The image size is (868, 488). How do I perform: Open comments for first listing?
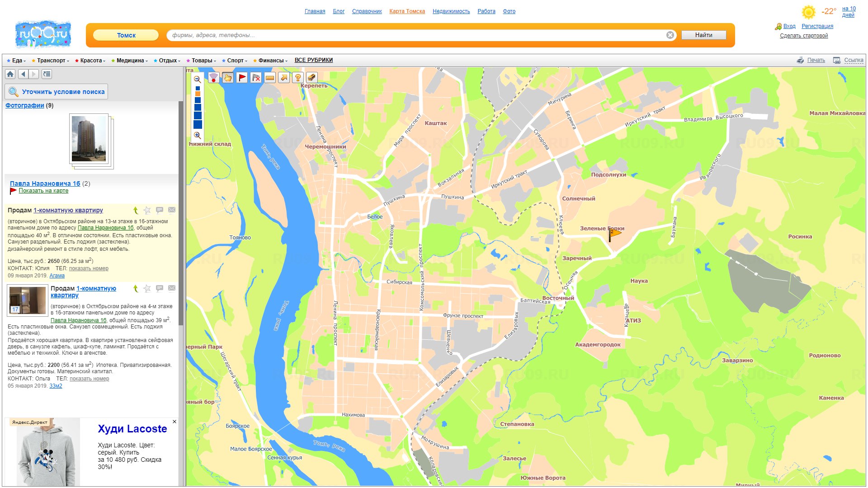coord(159,210)
